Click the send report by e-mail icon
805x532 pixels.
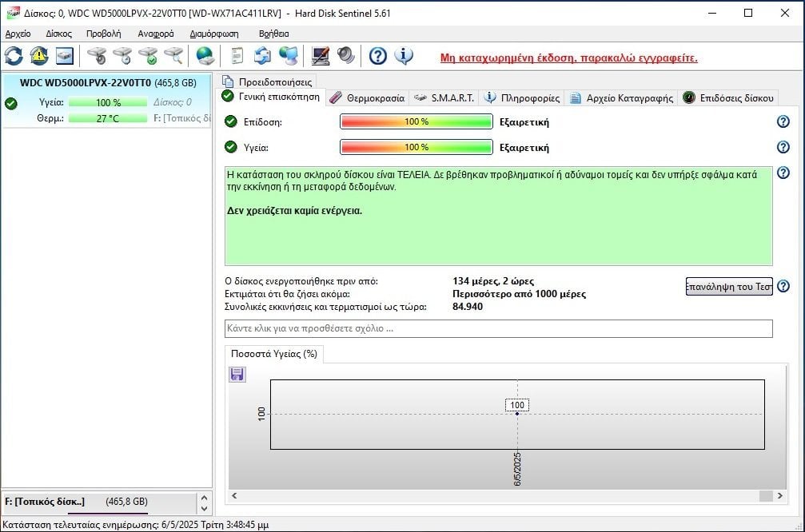click(262, 56)
